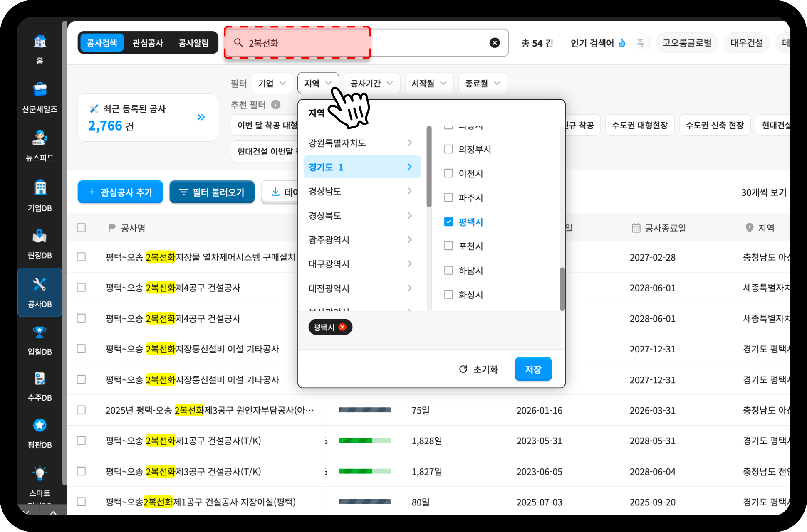Remove the 평택시 tag with red X
This screenshot has height=532, width=807.
click(342, 327)
